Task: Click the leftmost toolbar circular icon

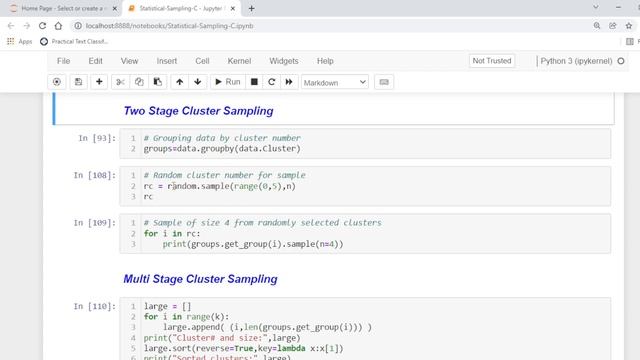Action: [x=57, y=82]
